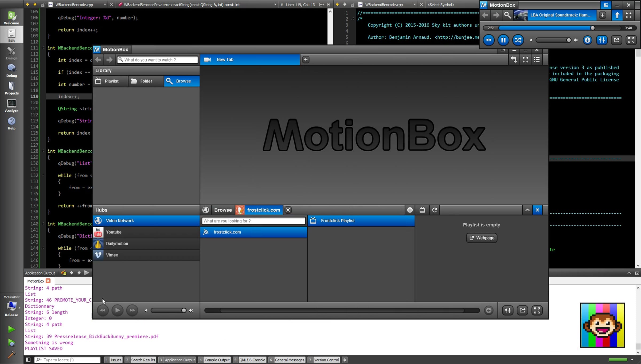641x364 pixels.
Task: Expand the Select Symbol dropdown
Action: 441,5
